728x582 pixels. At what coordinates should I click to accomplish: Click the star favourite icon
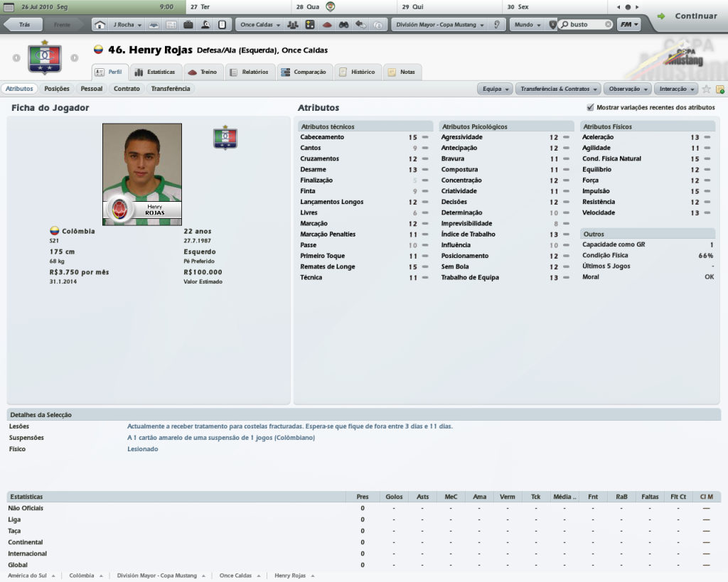tap(706, 89)
